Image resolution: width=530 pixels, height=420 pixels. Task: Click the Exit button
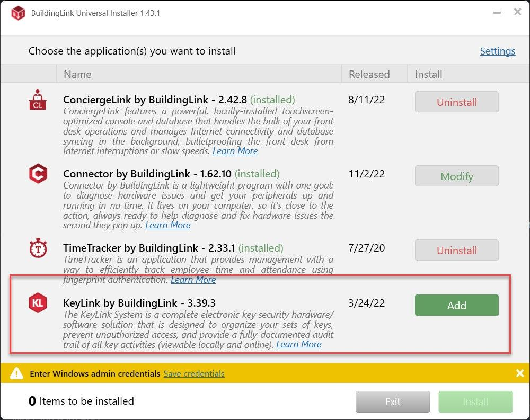(x=392, y=401)
